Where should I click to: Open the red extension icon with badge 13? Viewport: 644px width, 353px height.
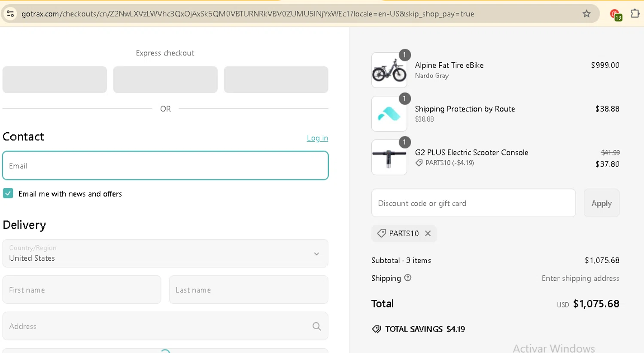tap(616, 15)
